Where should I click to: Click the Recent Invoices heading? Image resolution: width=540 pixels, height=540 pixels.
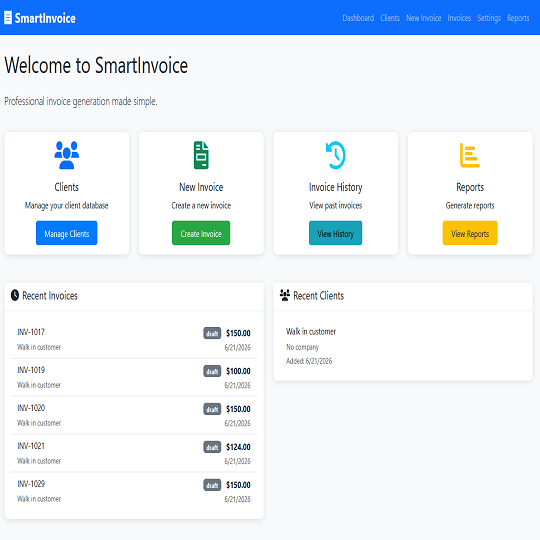50,295
